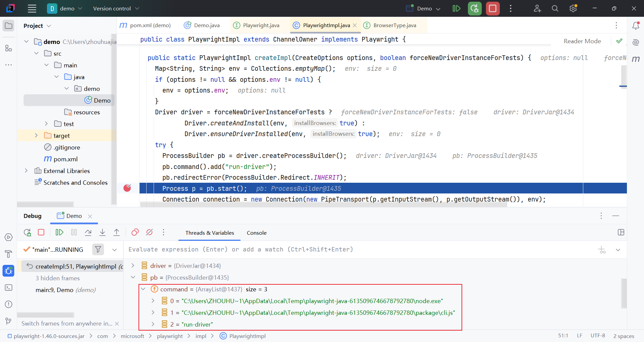Click the green inspections checkmark widget
Image resolution: width=644 pixels, height=342 pixels.
[x=619, y=41]
